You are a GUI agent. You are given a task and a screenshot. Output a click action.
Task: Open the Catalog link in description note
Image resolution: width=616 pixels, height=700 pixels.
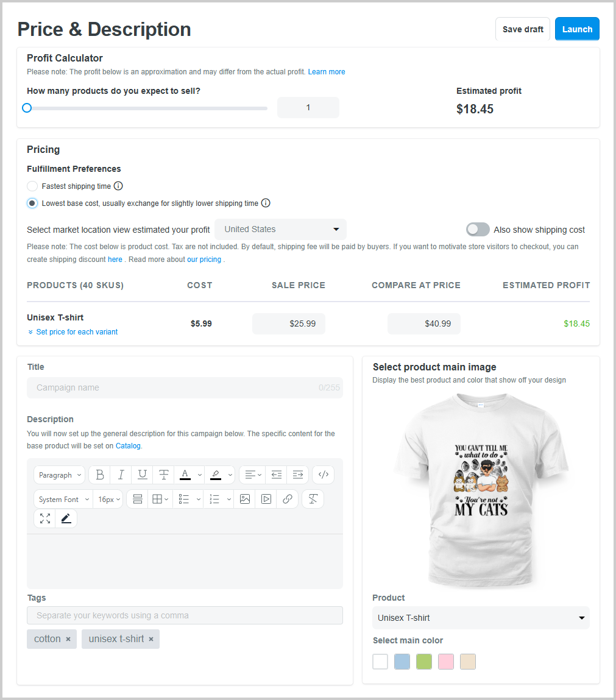pyautogui.click(x=128, y=445)
